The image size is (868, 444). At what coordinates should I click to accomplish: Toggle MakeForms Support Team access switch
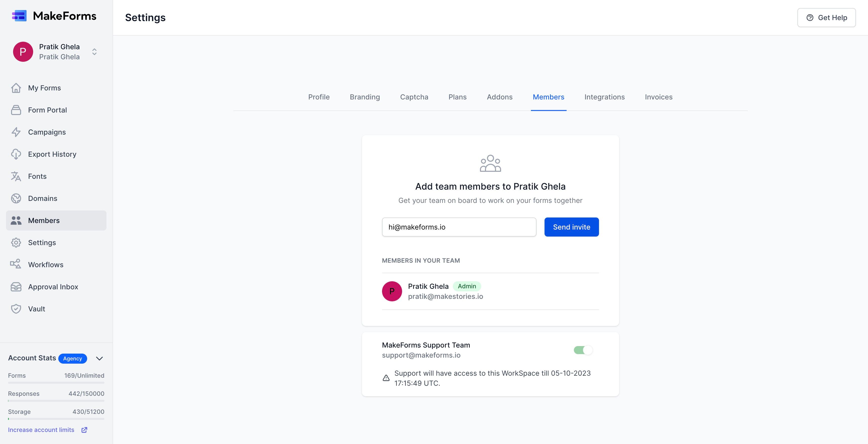pos(583,350)
